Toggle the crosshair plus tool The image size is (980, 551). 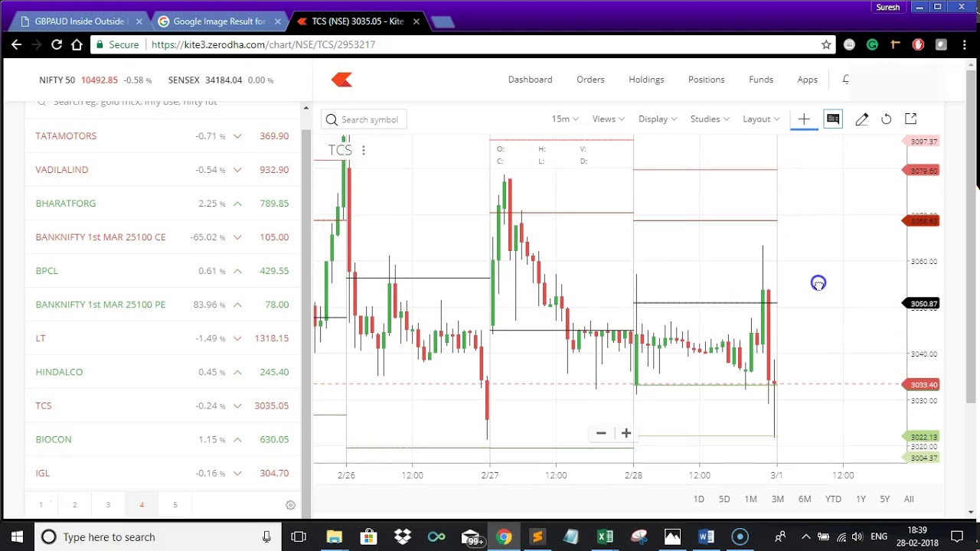pos(804,119)
